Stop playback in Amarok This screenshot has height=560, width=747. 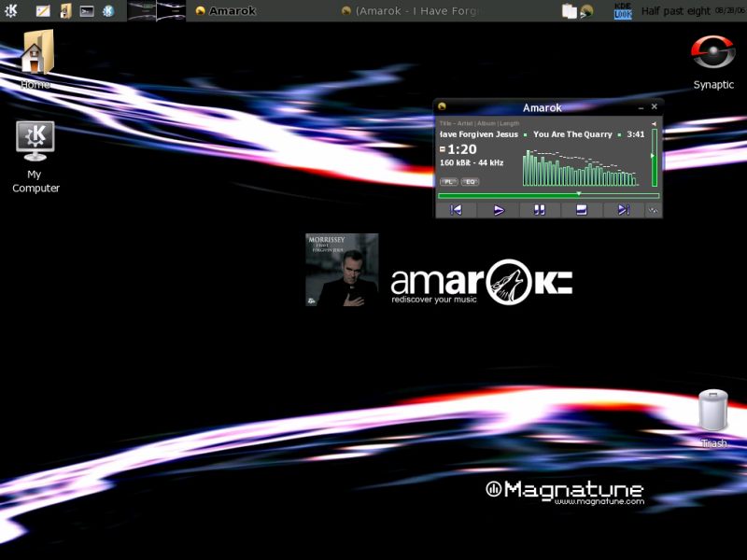tap(581, 210)
